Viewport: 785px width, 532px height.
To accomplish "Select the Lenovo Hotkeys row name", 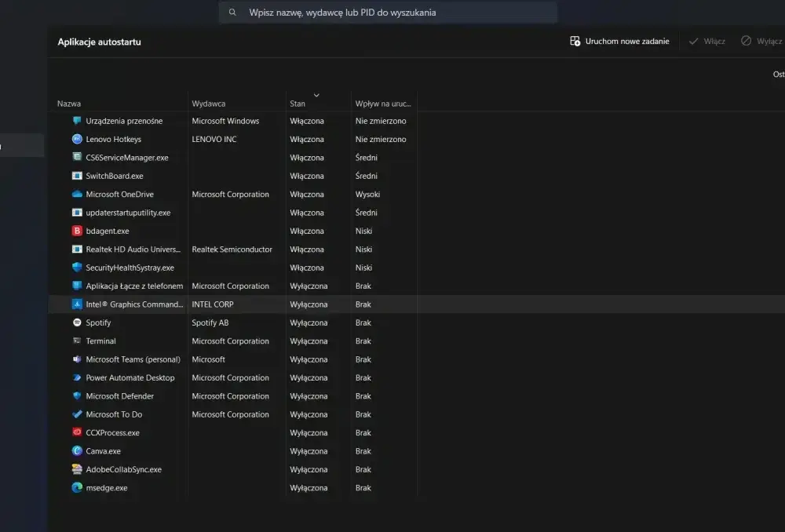I will 113,139.
